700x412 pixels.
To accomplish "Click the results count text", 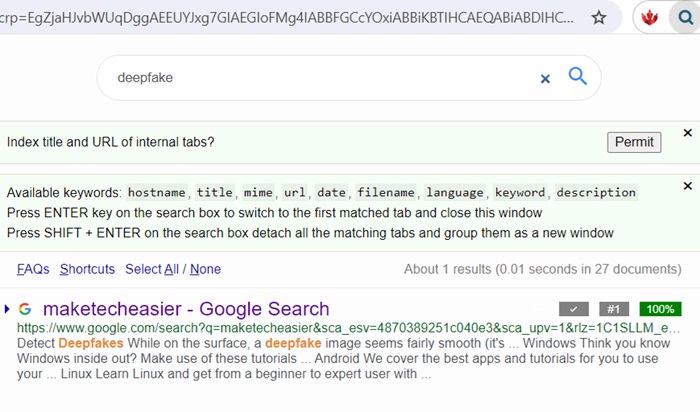I will [542, 269].
